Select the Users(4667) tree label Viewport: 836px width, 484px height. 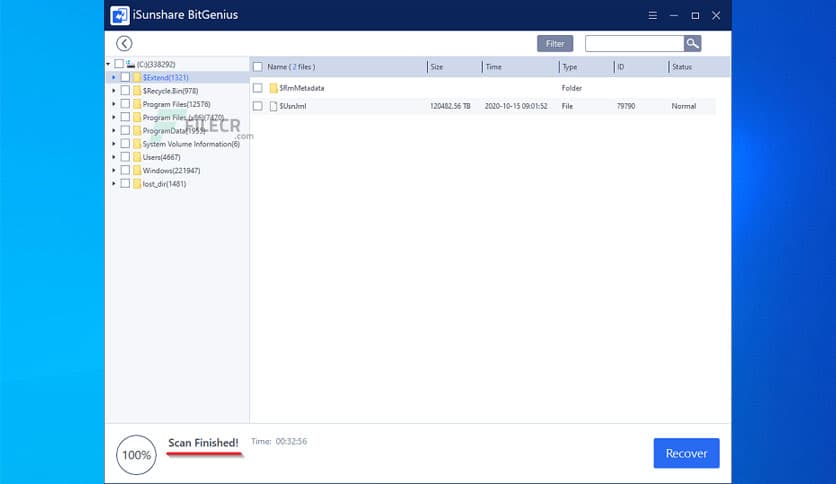162,157
